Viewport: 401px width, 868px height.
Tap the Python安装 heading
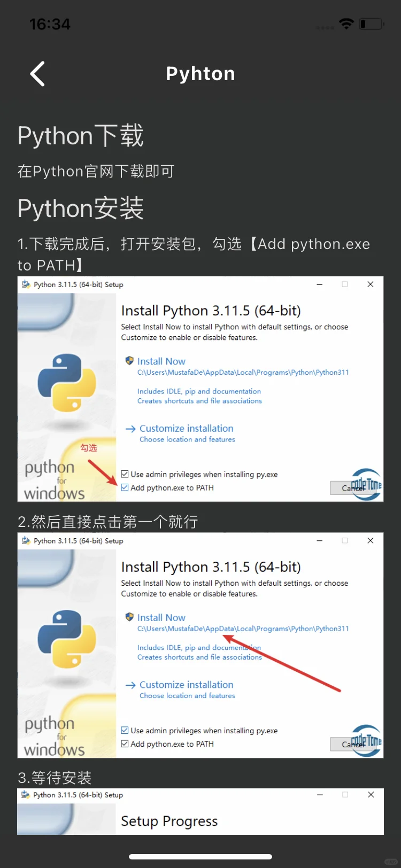point(81,208)
